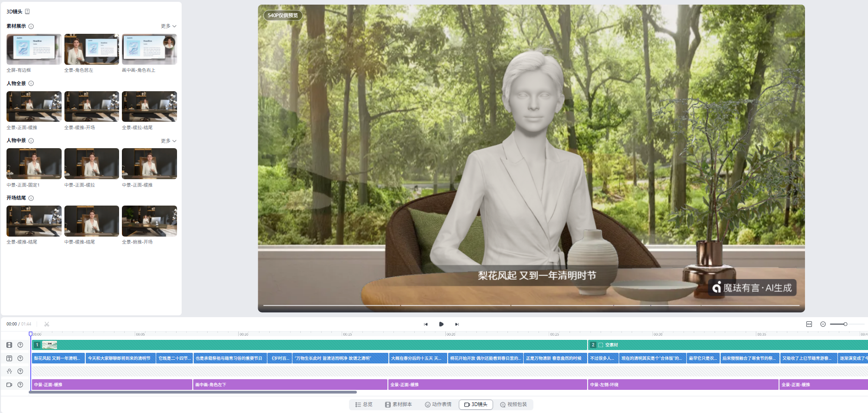Click the preview progress bar under video
868x413 pixels.
click(x=532, y=306)
